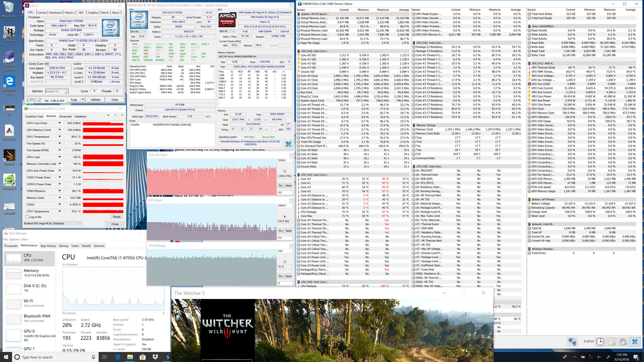
Task: Click Core #0 Clock graph max value field
Action: point(285,160)
